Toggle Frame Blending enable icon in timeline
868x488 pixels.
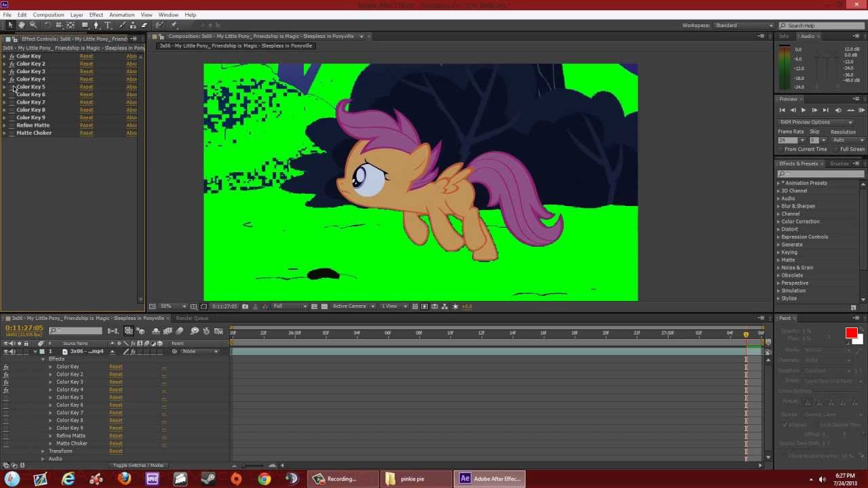167,331
